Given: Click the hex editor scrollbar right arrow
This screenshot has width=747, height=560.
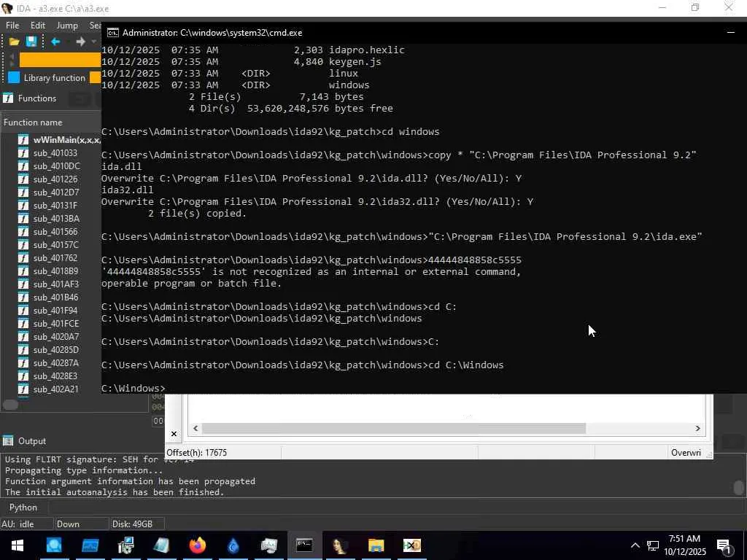Looking at the screenshot, I should click(x=698, y=429).
